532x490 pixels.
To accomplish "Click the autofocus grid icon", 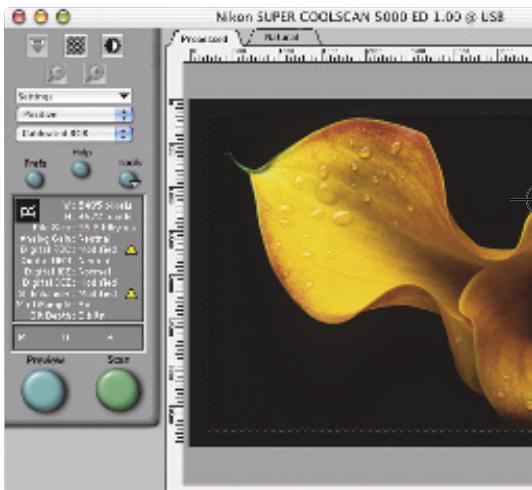I will click(x=76, y=45).
